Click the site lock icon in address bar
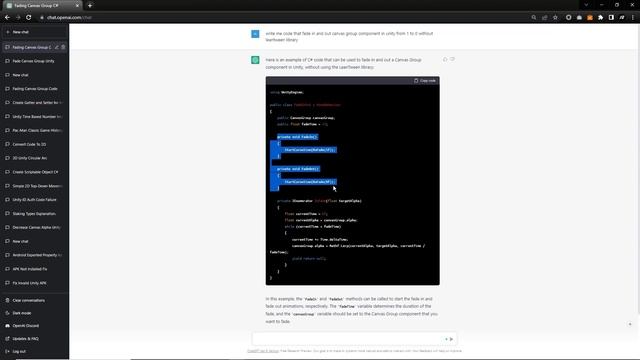 [x=42, y=18]
